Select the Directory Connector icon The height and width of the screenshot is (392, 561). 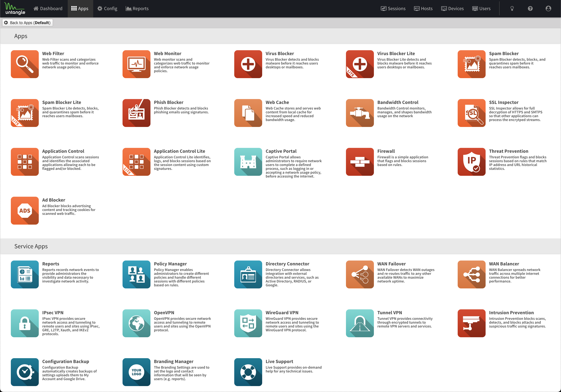pos(248,274)
